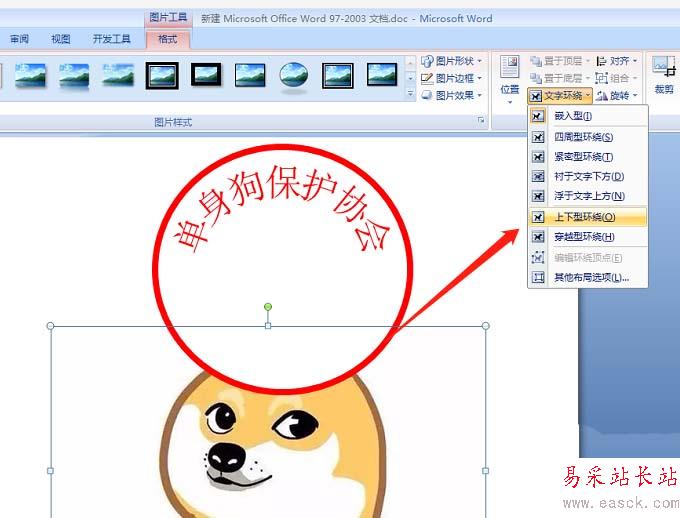680x518 pixels.
Task: Select 穿越型环绕(H) through wrap option
Action: (588, 237)
